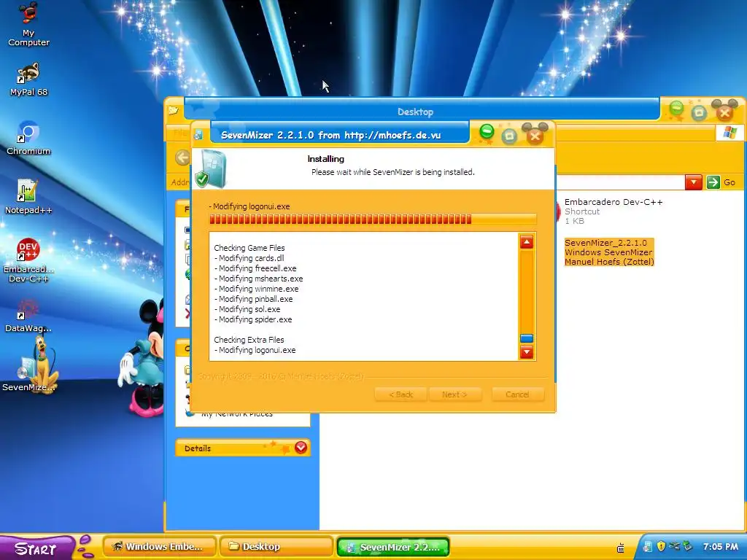Image resolution: width=747 pixels, height=560 pixels.
Task: Click the installer tray icon left of shield
Action: coord(648,546)
